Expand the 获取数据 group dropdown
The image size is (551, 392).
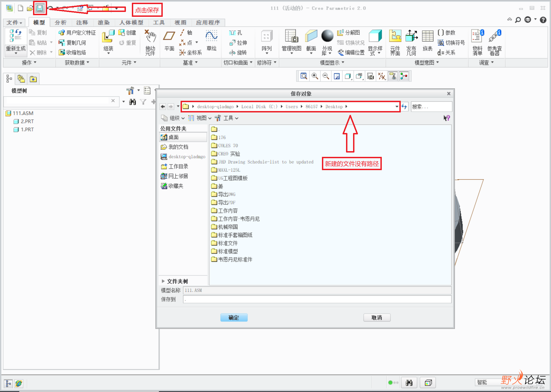coord(77,63)
